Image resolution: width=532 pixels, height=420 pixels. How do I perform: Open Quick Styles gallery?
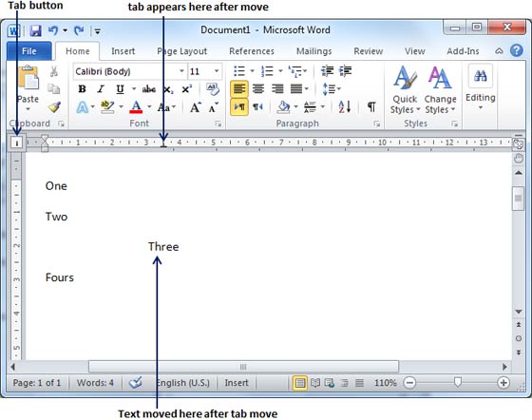coord(405,89)
